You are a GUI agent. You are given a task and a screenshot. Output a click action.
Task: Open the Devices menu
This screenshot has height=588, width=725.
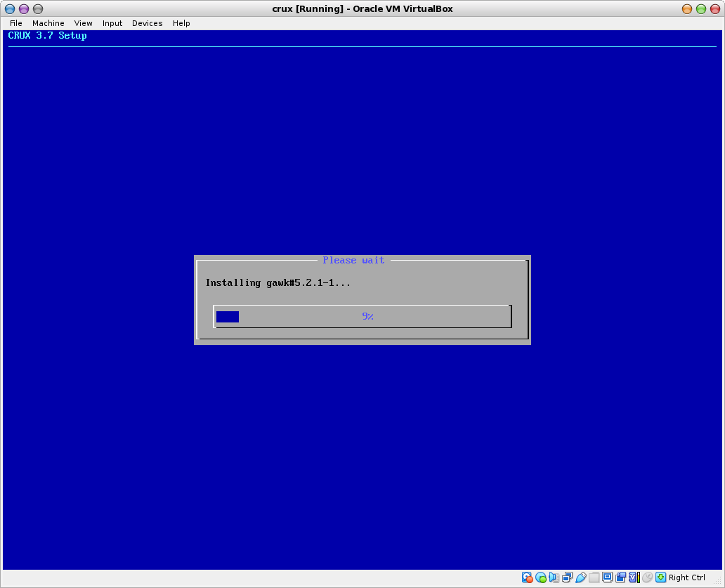148,23
